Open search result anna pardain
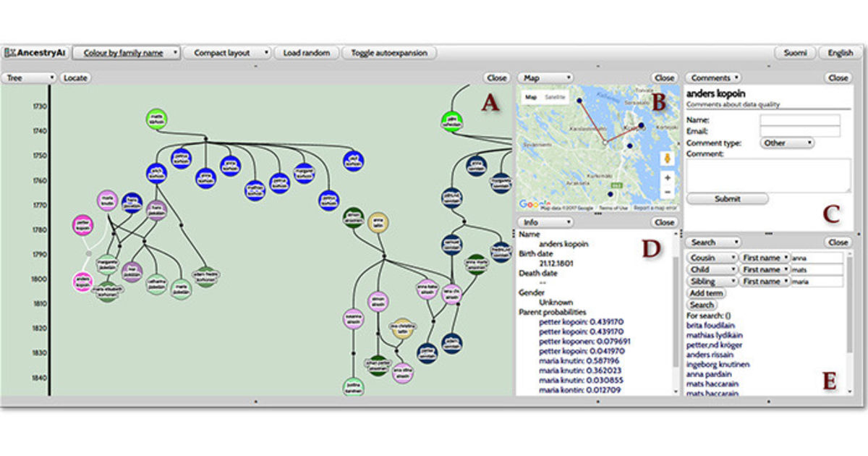 (710, 374)
